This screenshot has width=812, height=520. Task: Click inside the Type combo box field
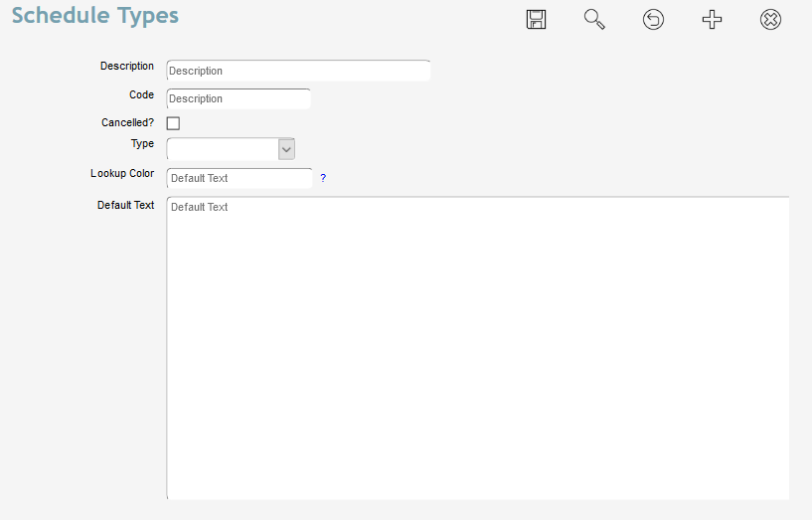click(222, 148)
